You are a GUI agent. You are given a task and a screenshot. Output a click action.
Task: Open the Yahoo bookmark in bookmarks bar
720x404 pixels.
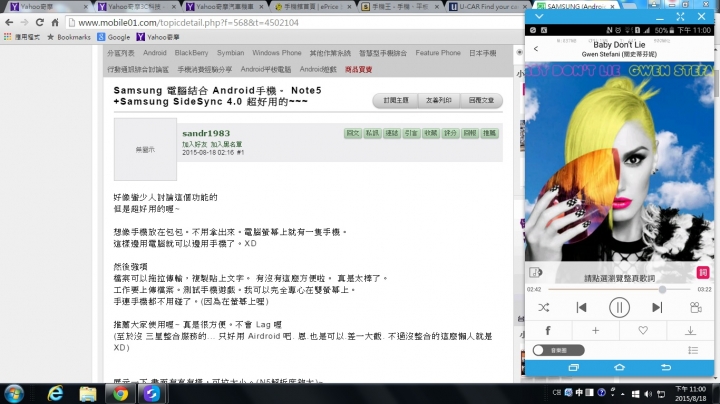point(158,37)
